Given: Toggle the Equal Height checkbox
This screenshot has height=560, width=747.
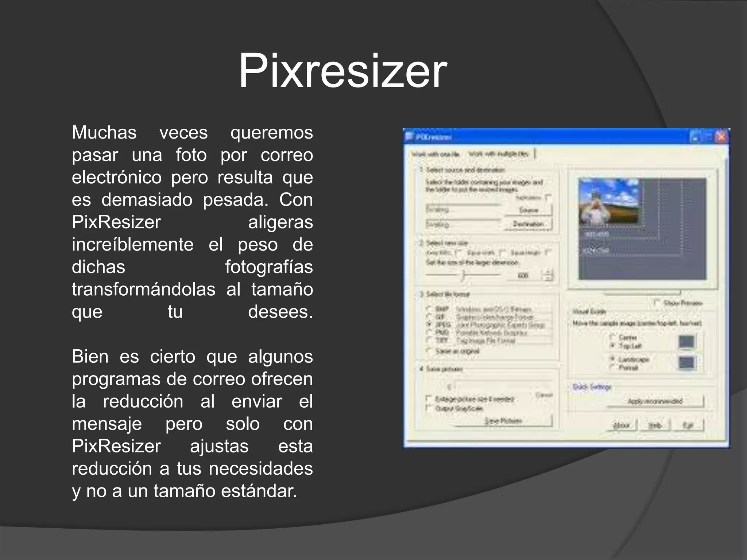Looking at the screenshot, I should (548, 252).
